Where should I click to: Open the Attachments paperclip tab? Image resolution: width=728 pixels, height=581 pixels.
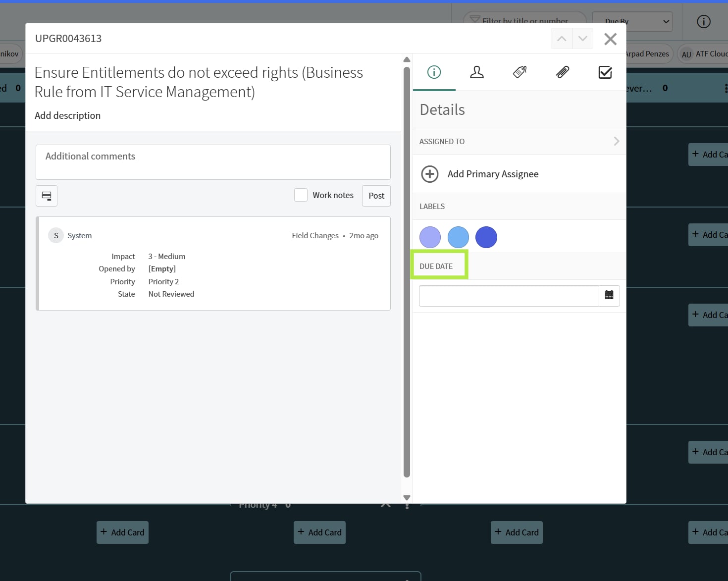563,72
